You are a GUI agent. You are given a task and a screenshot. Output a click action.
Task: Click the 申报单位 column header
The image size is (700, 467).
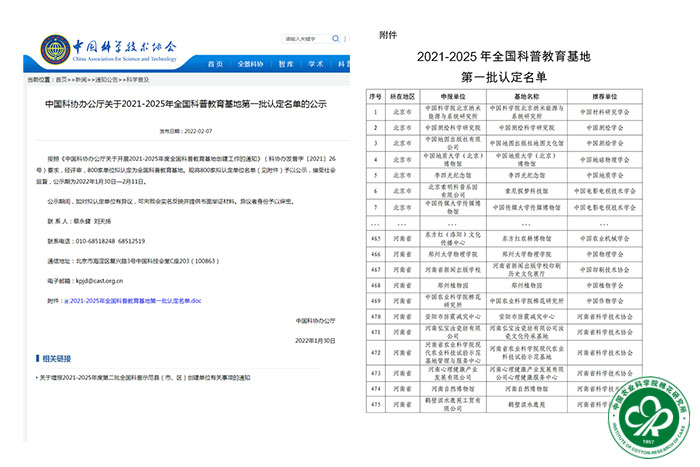click(453, 96)
